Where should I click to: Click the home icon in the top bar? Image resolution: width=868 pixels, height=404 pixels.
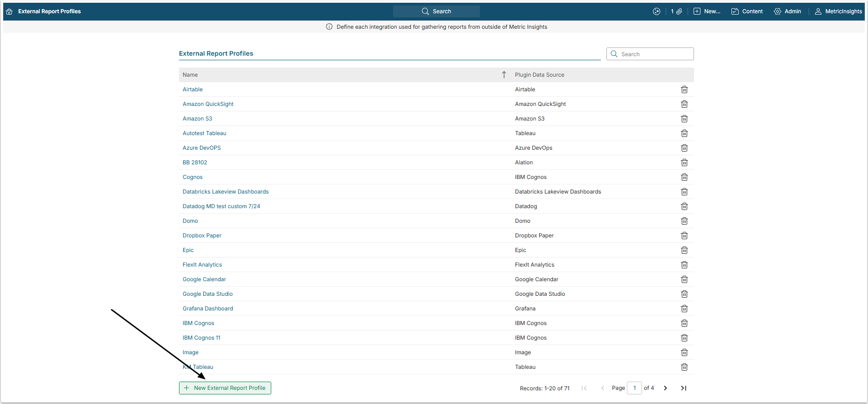[x=9, y=11]
